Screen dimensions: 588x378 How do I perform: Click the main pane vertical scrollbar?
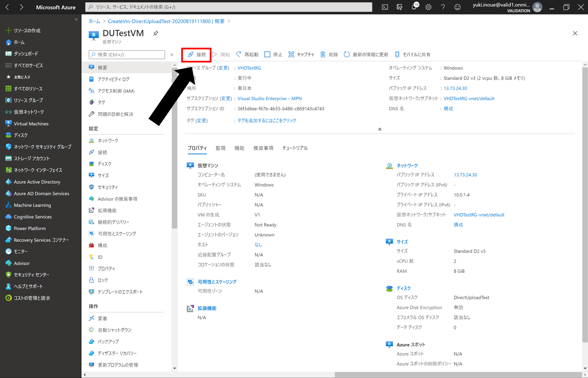(585, 205)
